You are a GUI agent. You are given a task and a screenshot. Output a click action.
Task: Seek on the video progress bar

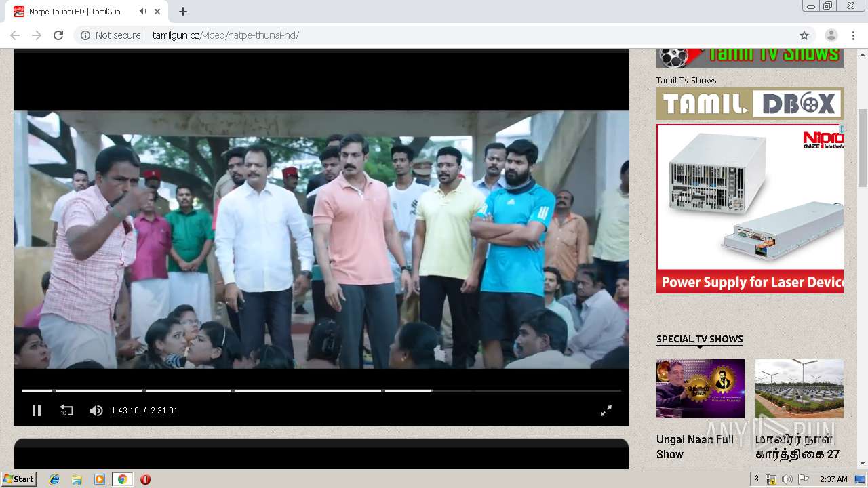[x=321, y=390]
